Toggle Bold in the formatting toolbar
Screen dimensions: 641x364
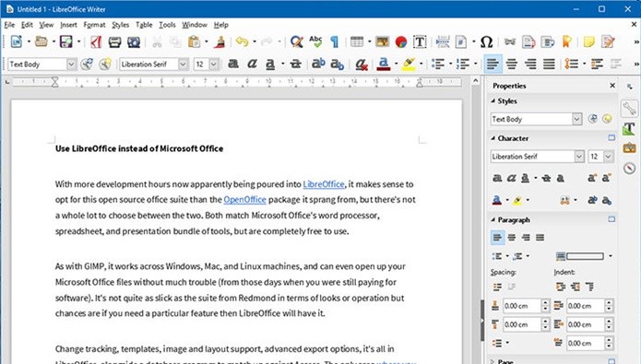click(233, 64)
